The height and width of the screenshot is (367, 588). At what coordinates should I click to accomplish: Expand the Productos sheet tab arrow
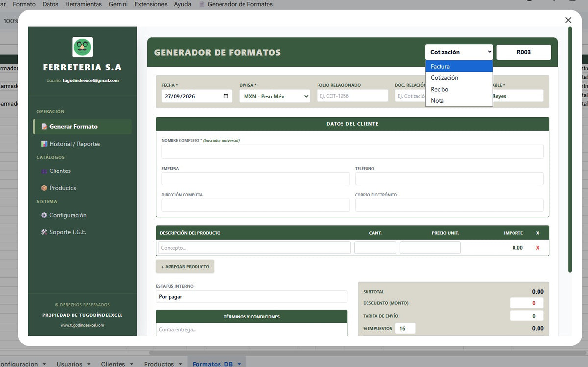[180, 364]
